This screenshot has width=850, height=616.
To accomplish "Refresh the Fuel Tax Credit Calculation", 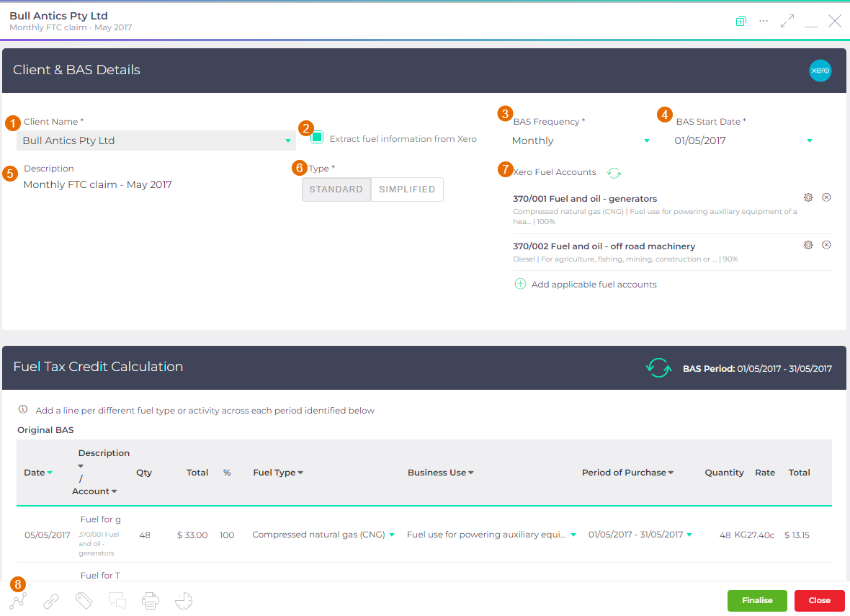I will click(x=658, y=367).
